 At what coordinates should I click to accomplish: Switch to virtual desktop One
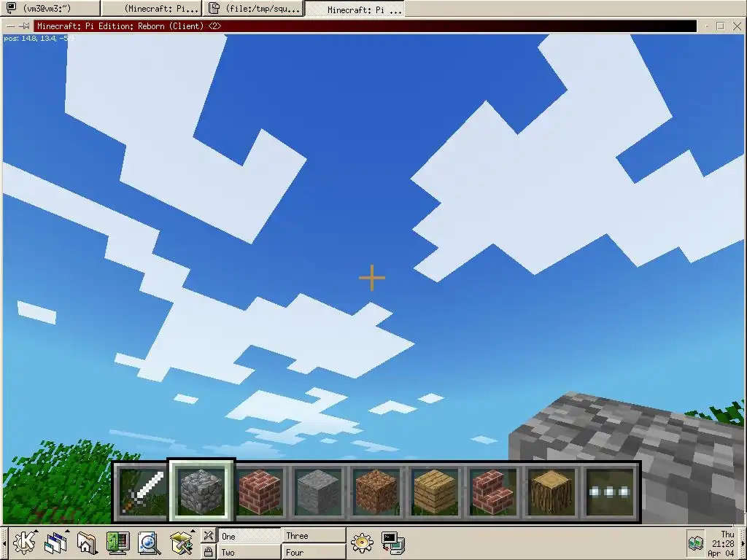pyautogui.click(x=249, y=536)
